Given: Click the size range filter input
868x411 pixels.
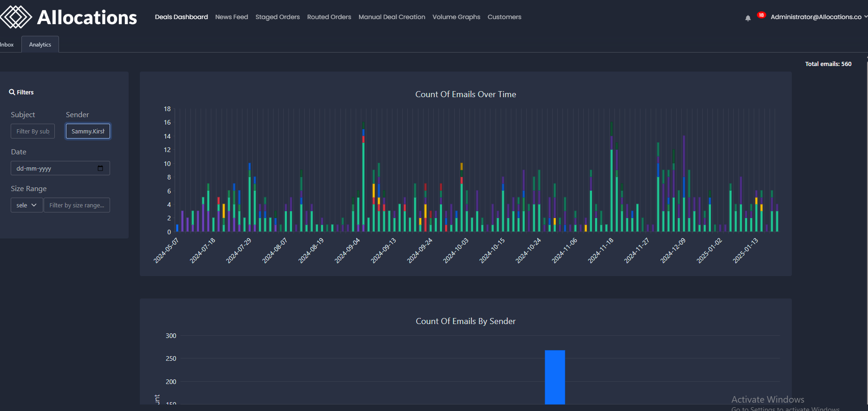Looking at the screenshot, I should coord(77,205).
